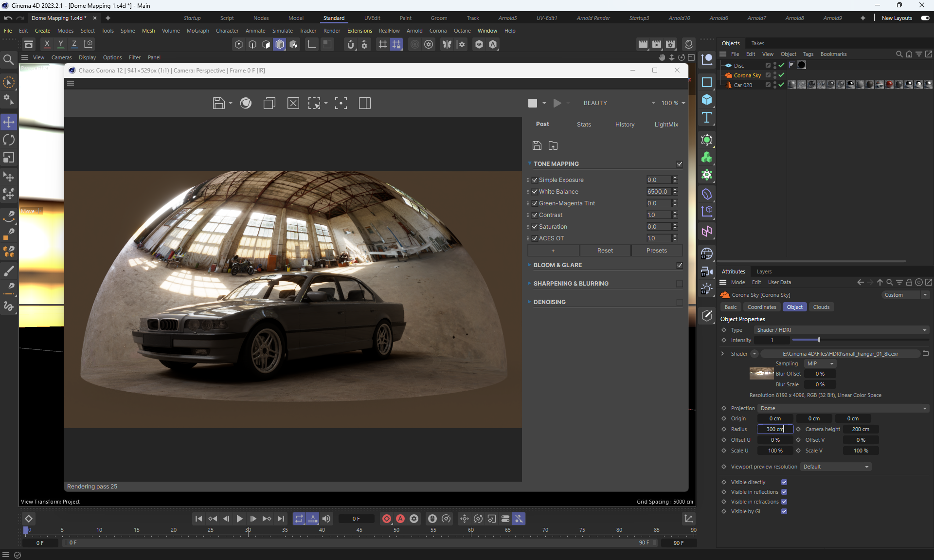The width and height of the screenshot is (934, 560).
Task: Open the MoGraph menu
Action: click(x=198, y=31)
